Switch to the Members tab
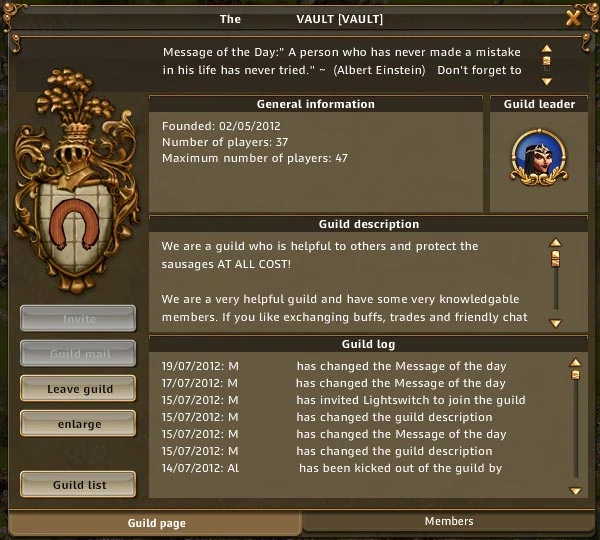The height and width of the screenshot is (540, 600). 449,521
